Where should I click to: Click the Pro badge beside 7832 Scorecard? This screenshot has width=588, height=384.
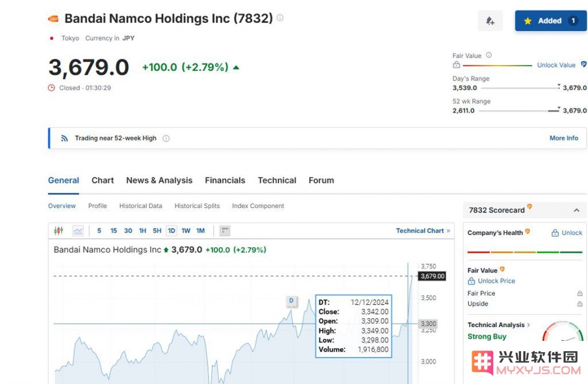click(x=529, y=206)
